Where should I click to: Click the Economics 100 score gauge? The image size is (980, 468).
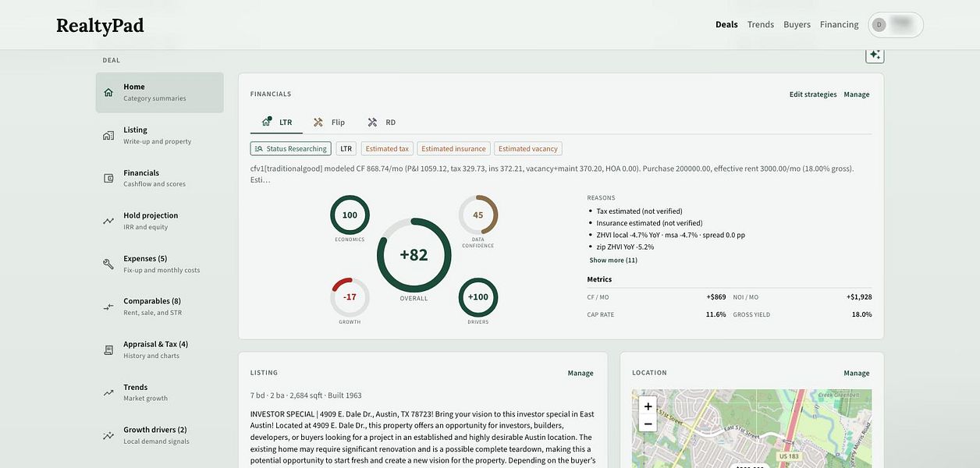tap(350, 215)
